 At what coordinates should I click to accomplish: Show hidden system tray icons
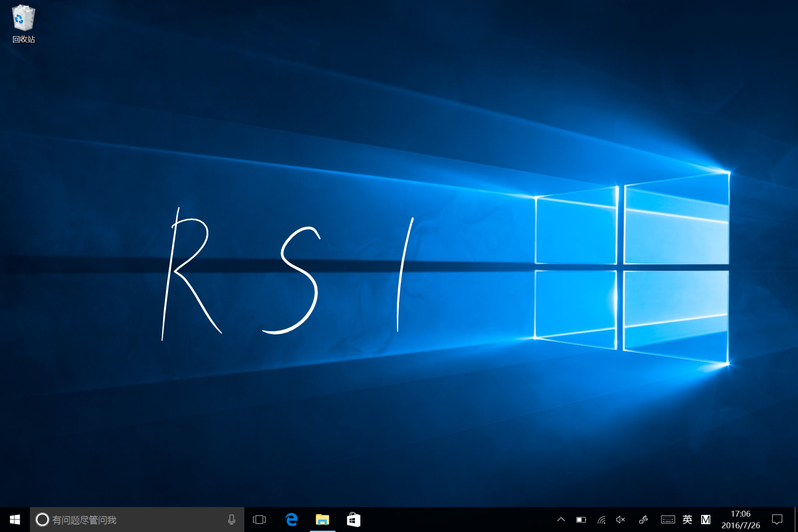[x=561, y=520]
